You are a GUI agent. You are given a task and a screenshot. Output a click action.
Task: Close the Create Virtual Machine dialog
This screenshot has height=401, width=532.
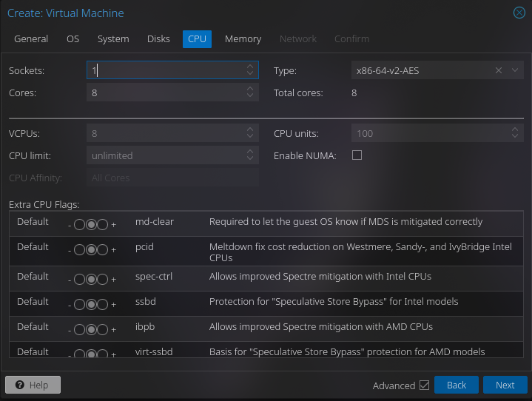[519, 13]
